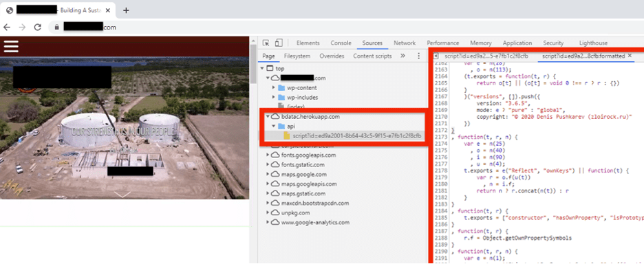Toggle the device toolbar icon

[279, 43]
